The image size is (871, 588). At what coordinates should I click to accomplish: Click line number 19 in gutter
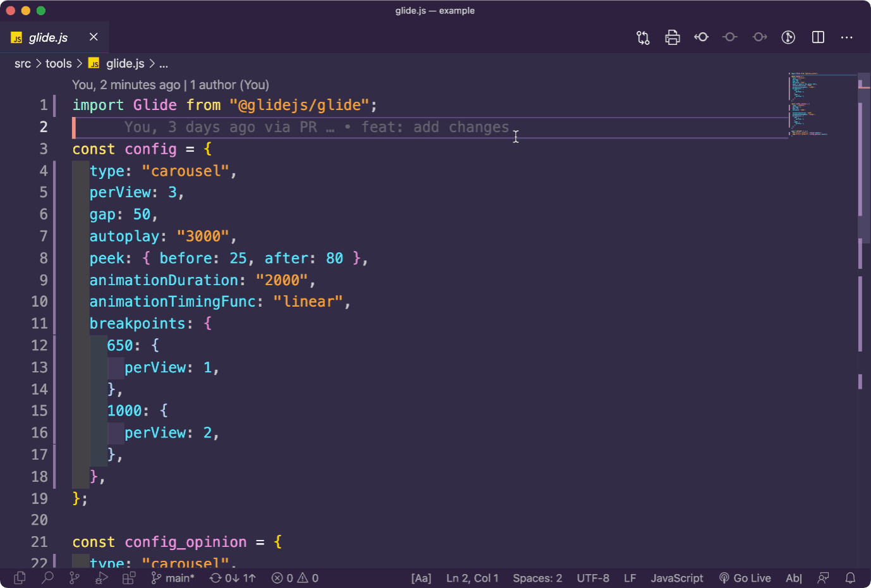tap(39, 498)
